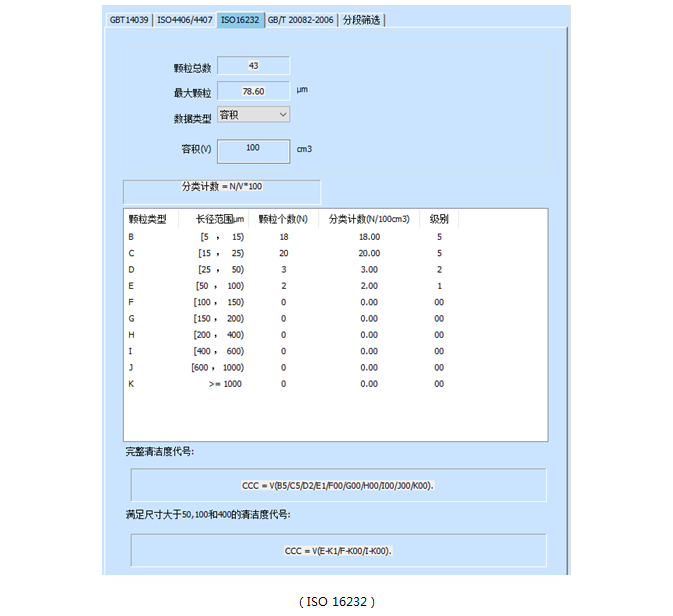Image resolution: width=673 pixels, height=616 pixels.
Task: Click the 颗粒个数(N) column header
Action: click(283, 219)
